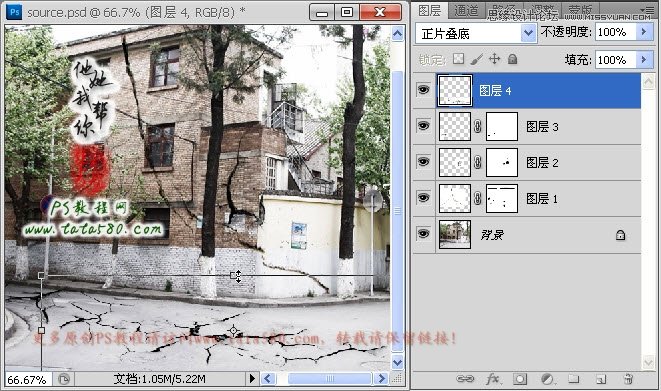The width and height of the screenshot is (661, 391).
Task: Click the status text 文档:1.05M/5.22M
Action: coord(159,379)
